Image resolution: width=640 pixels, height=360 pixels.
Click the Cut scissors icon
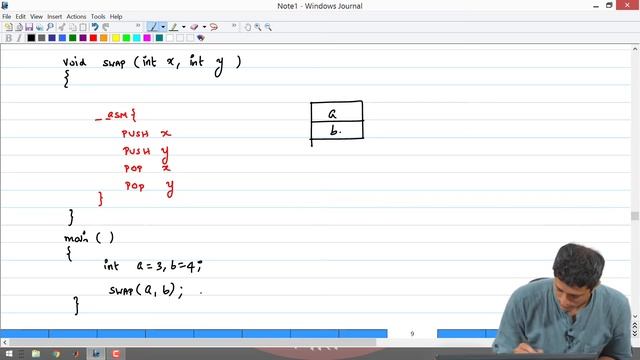pyautogui.click(x=62, y=27)
